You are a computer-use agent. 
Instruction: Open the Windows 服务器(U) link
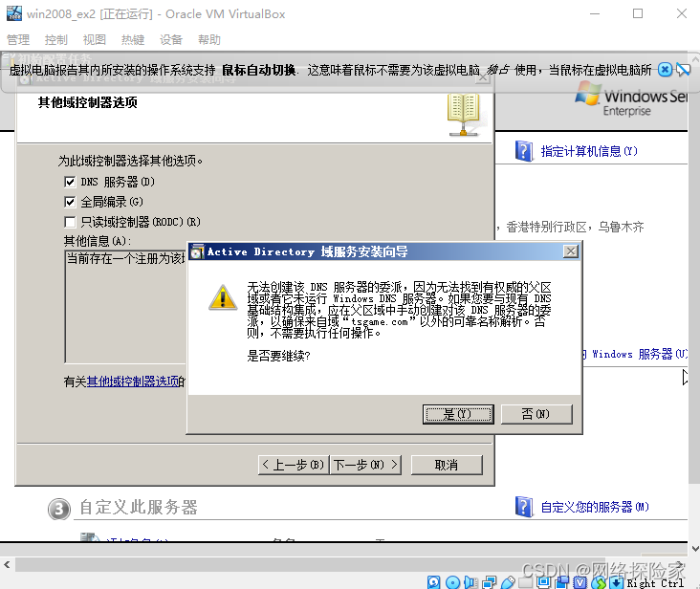(x=634, y=355)
